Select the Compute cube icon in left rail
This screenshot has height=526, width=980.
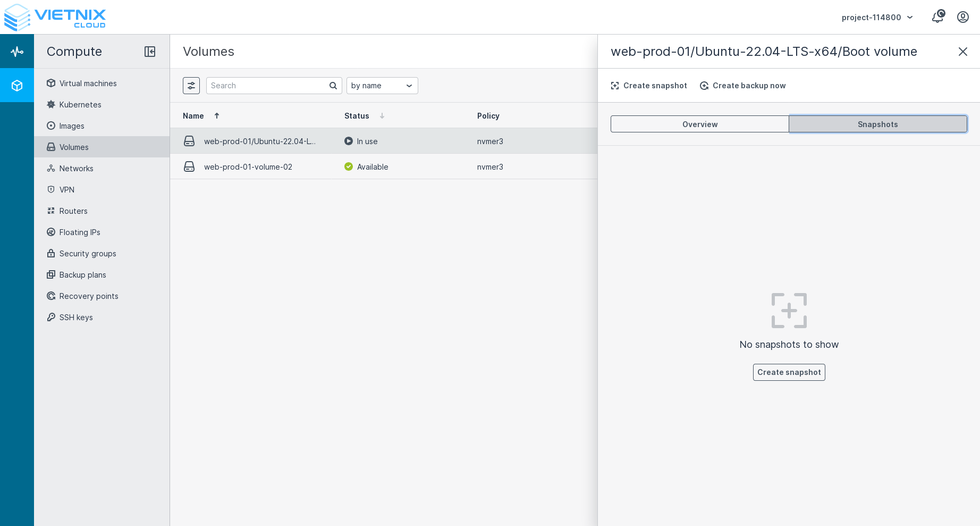click(17, 86)
